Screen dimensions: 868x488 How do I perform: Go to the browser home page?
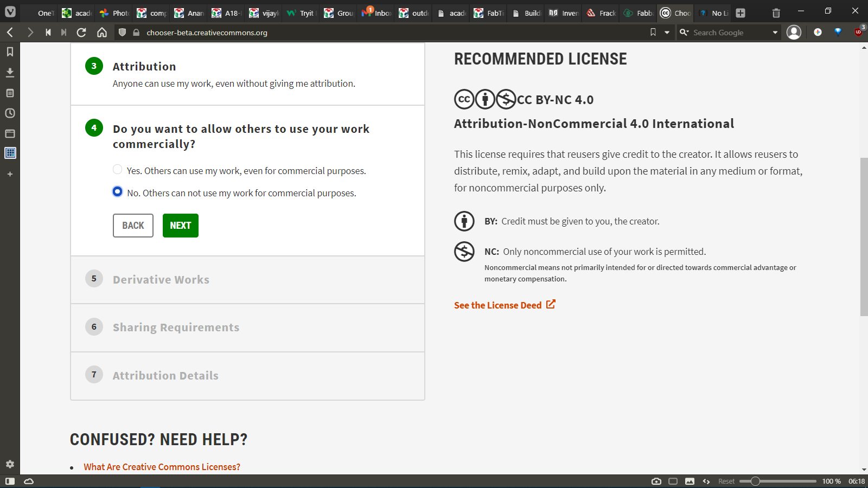[102, 33]
